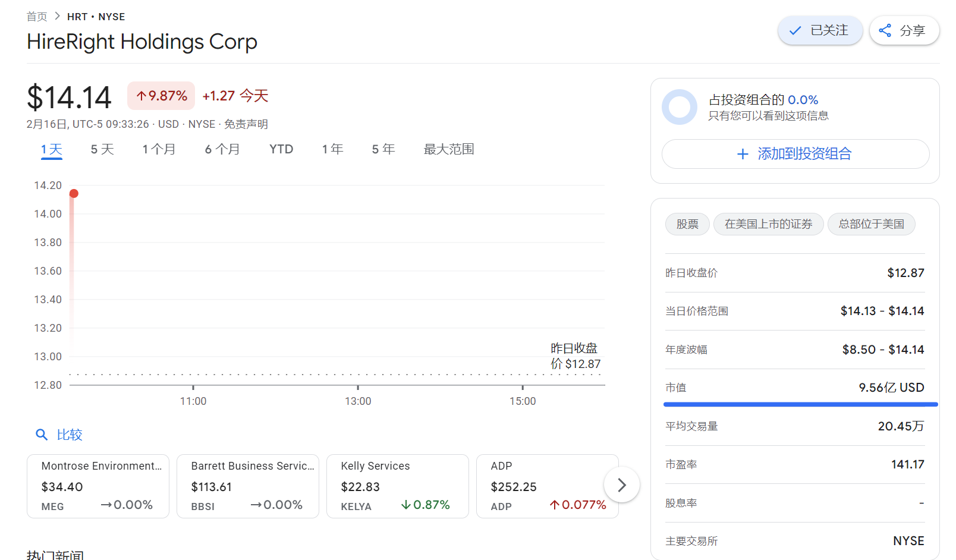Open the 首页 breadcrumb link
The image size is (956, 560).
click(37, 17)
